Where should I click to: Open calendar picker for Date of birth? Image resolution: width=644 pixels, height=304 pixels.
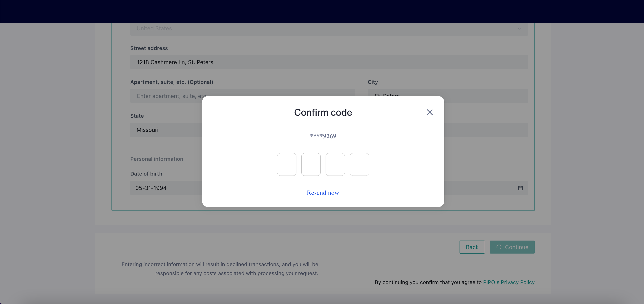tap(520, 188)
